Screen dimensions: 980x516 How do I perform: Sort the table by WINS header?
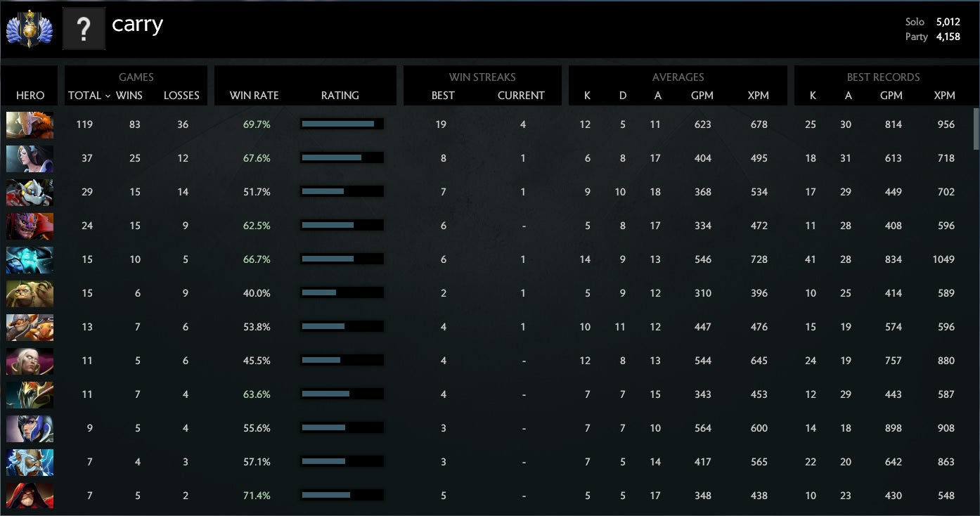129,96
